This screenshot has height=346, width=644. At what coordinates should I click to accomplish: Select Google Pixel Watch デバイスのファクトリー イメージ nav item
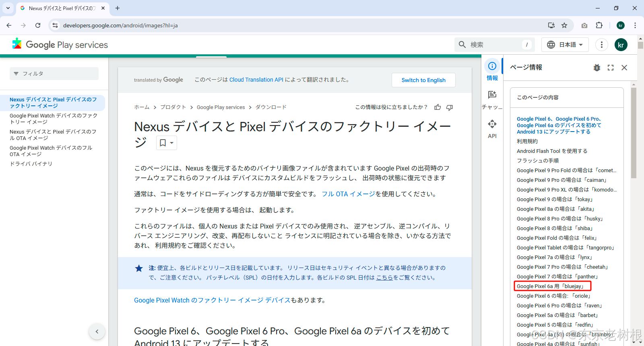pos(53,119)
